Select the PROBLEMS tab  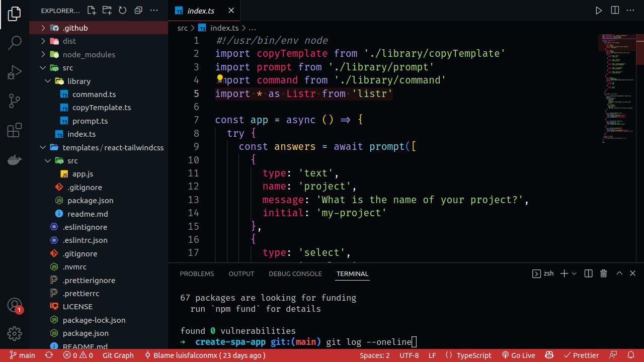click(x=197, y=274)
